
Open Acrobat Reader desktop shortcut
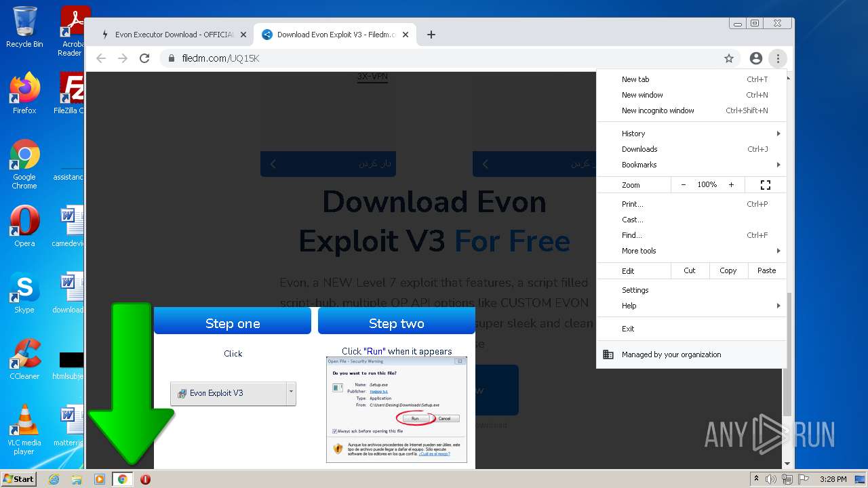coord(72,30)
